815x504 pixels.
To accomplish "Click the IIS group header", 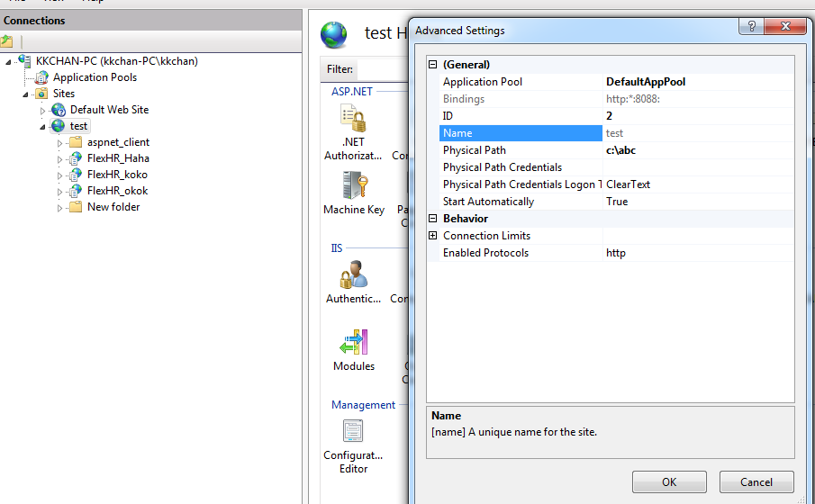I will (x=337, y=248).
